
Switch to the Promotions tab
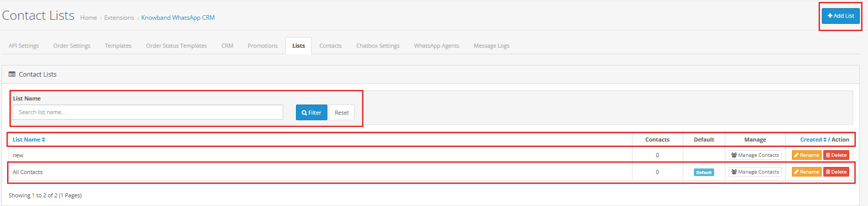(x=262, y=46)
